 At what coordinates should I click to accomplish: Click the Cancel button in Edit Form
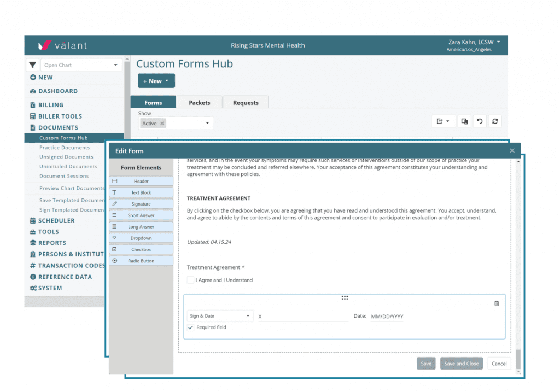tap(498, 363)
